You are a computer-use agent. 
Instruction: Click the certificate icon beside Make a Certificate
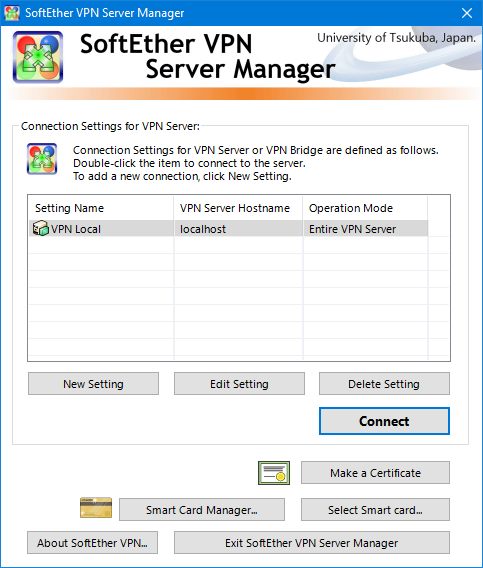coord(274,473)
